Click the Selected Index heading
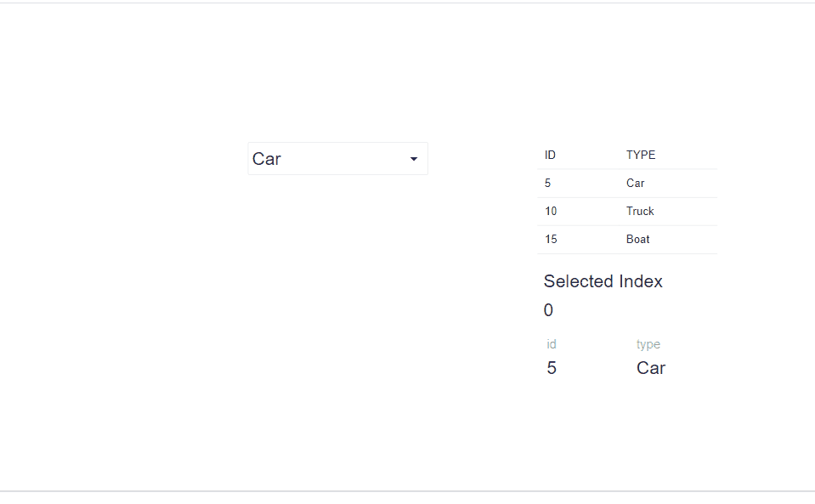 pos(603,281)
